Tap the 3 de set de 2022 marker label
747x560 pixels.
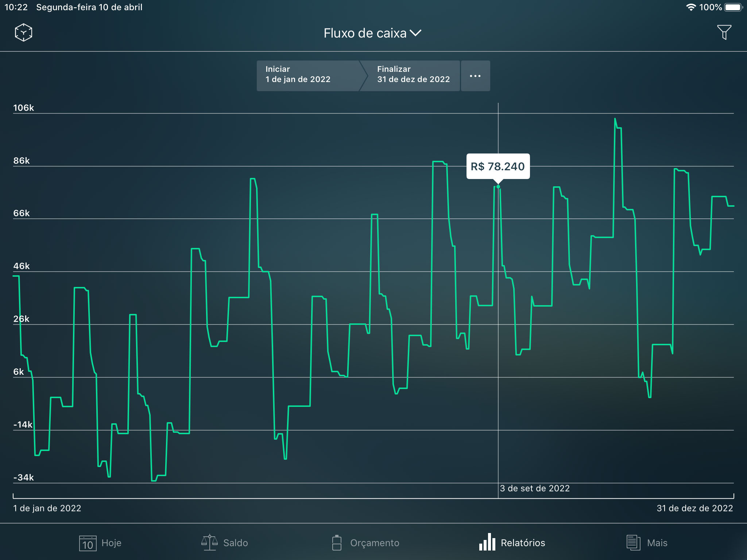click(x=535, y=488)
